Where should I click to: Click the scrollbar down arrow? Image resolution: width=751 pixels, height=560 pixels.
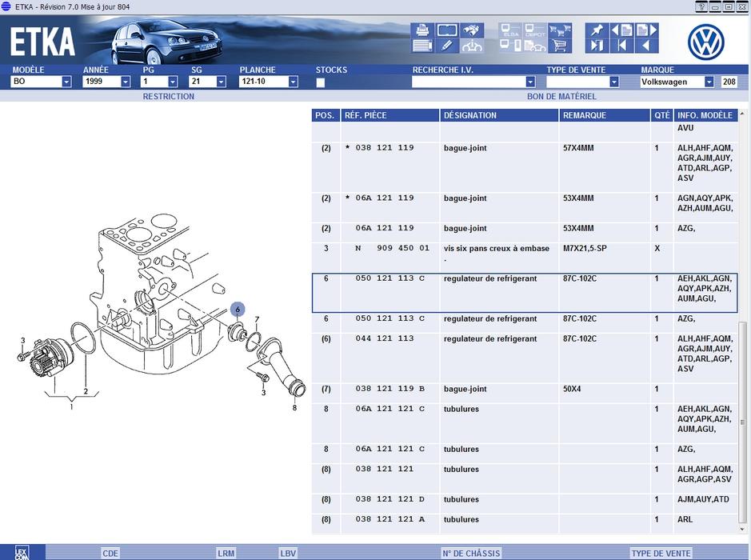[742, 529]
